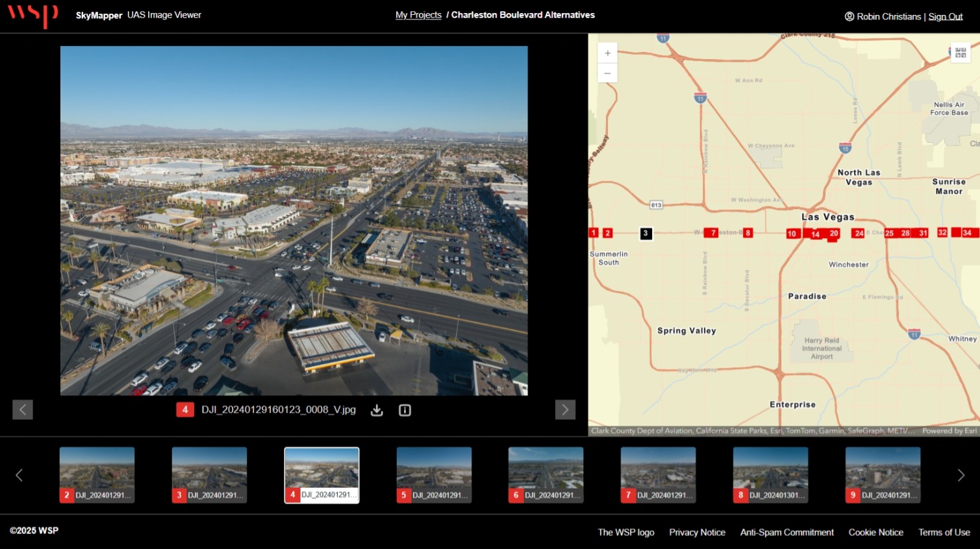Go to previous image with left arrow
This screenshot has width=980, height=549.
point(23,409)
